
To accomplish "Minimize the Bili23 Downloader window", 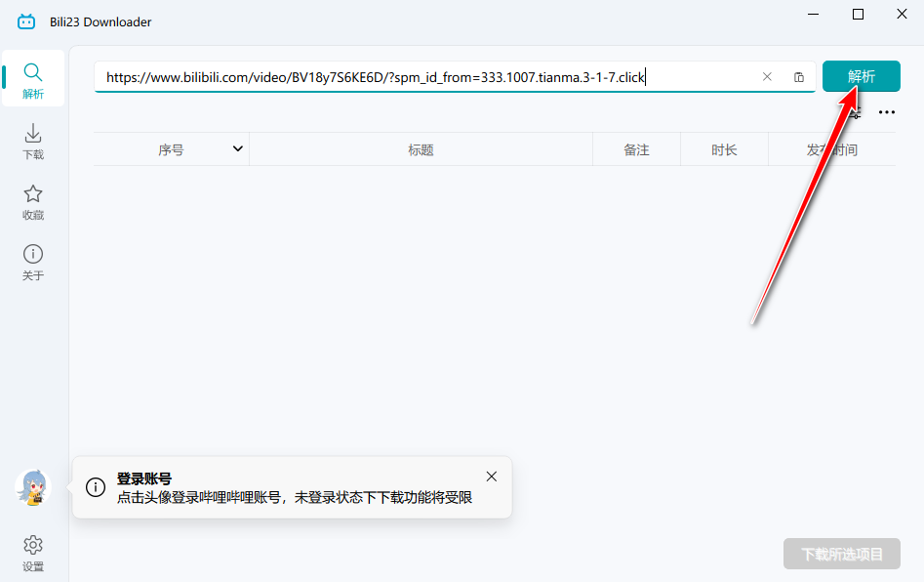I will tap(813, 14).
